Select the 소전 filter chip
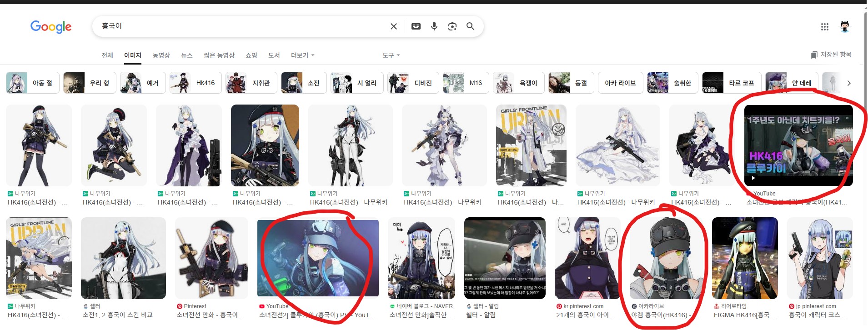The image size is (868, 330). pos(304,83)
